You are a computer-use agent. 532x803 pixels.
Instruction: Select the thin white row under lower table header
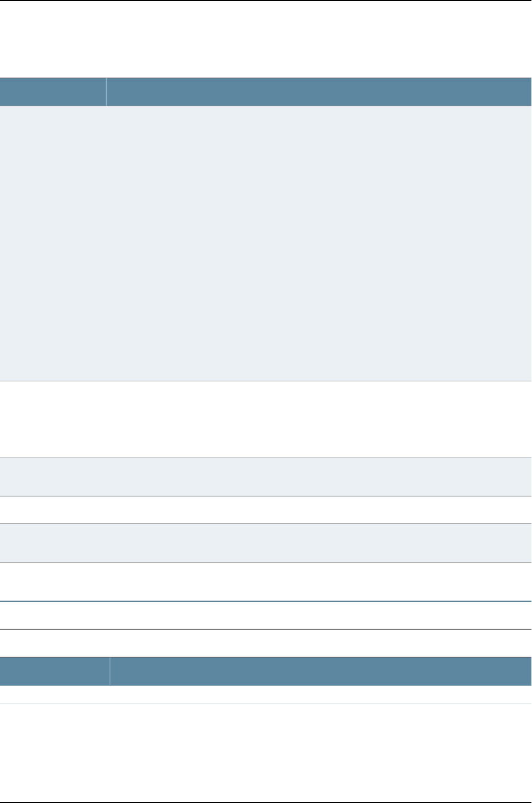pos(266,694)
